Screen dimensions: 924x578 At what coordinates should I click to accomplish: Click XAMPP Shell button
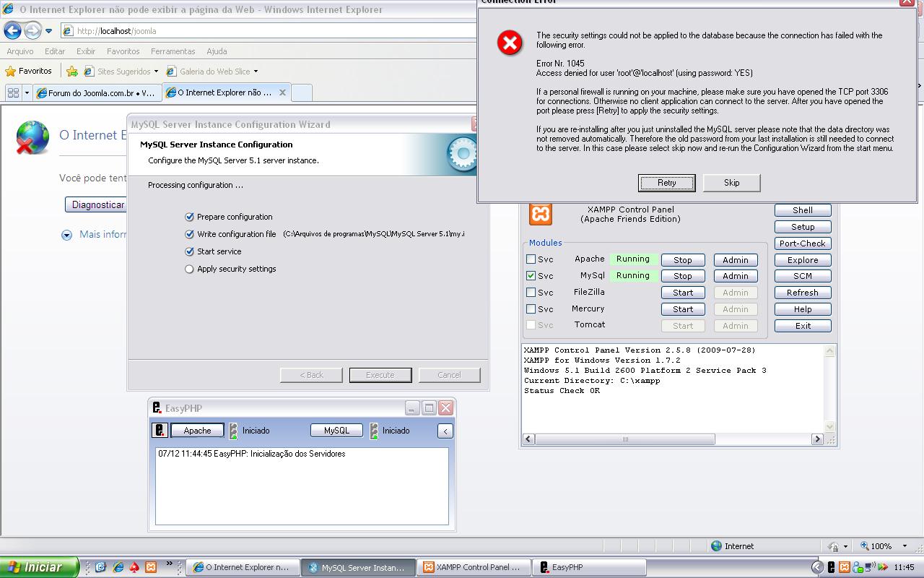(803, 210)
